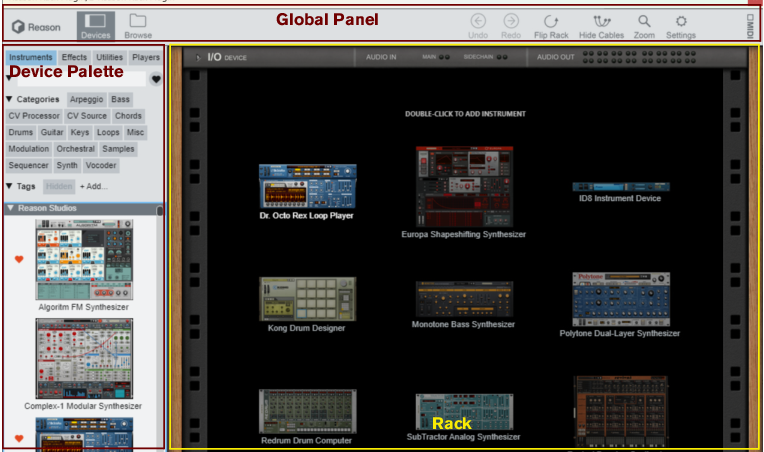Switch to the Players tab
This screenshot has height=452, width=764.
click(146, 58)
